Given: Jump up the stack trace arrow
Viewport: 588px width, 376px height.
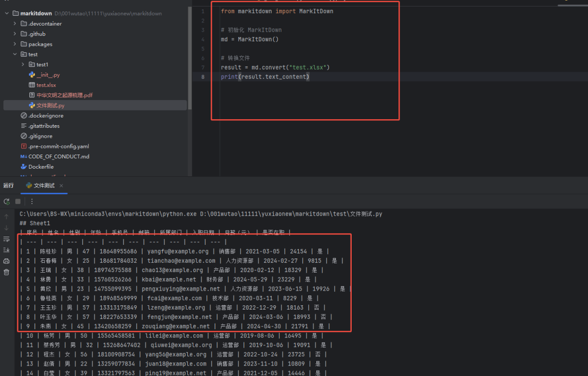Looking at the screenshot, I should (7, 217).
